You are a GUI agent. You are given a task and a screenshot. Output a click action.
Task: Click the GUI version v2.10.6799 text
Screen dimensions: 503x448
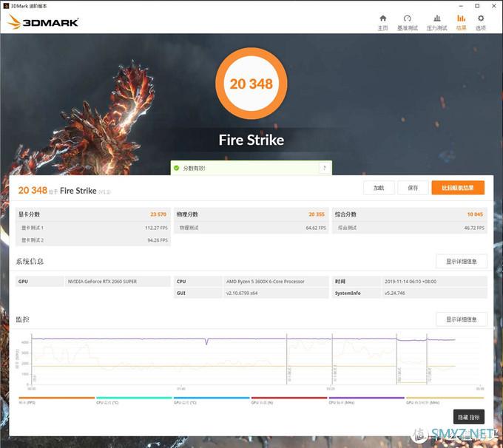(x=242, y=293)
